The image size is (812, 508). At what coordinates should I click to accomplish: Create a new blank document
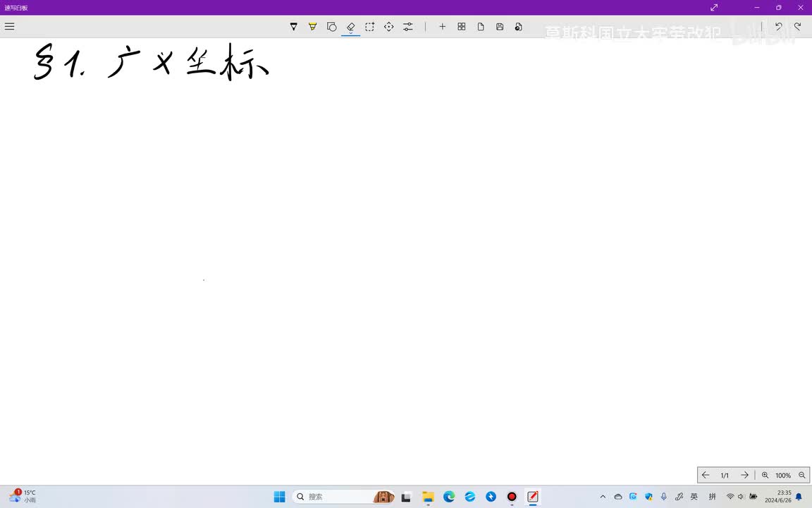(481, 26)
